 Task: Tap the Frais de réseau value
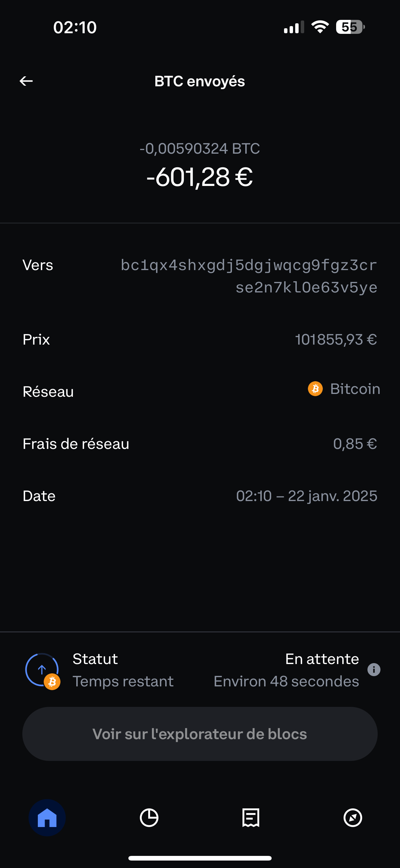coord(355,444)
